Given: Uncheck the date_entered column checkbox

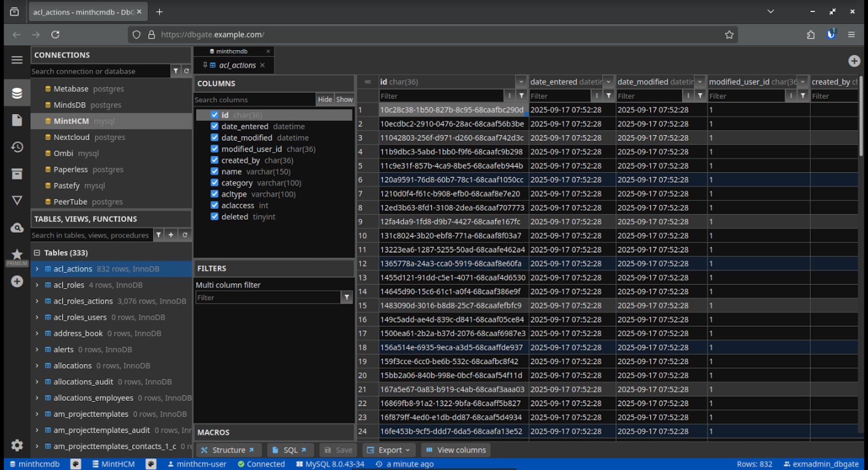Looking at the screenshot, I should click(x=215, y=126).
